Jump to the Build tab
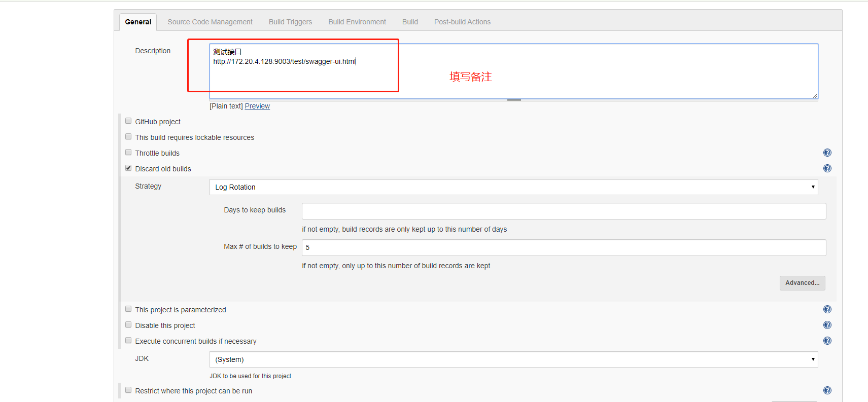This screenshot has height=402, width=868. (x=410, y=22)
